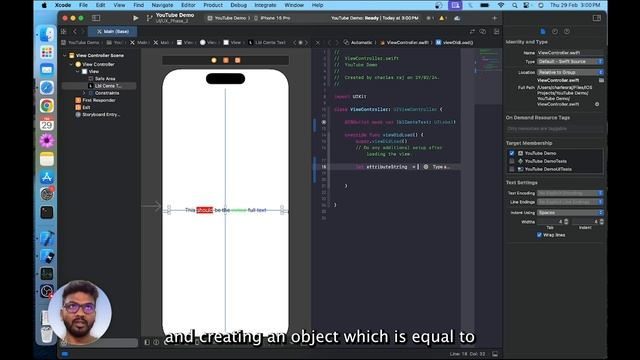This screenshot has height=360, width=640.
Task: Open the Debug menu
Action: click(x=238, y=5)
